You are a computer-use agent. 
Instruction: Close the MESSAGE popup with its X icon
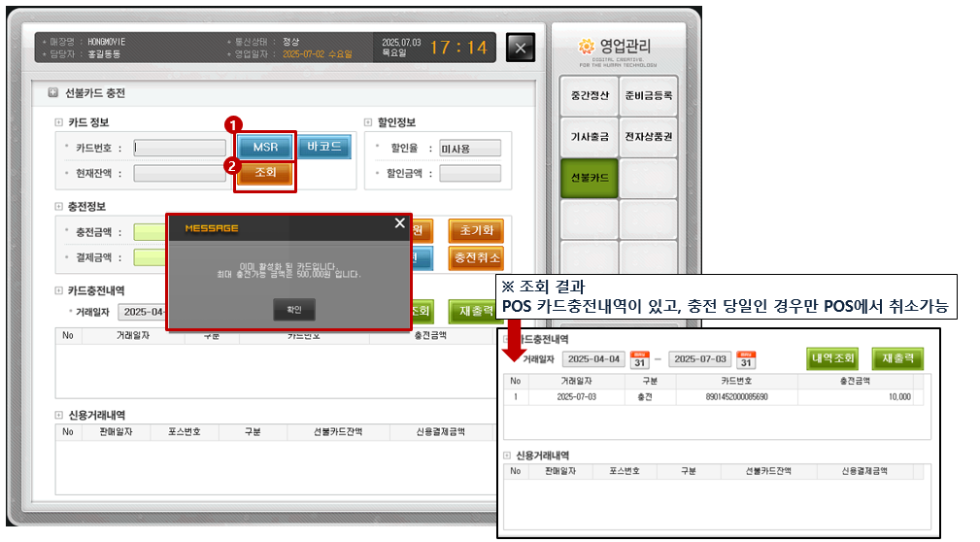399,223
